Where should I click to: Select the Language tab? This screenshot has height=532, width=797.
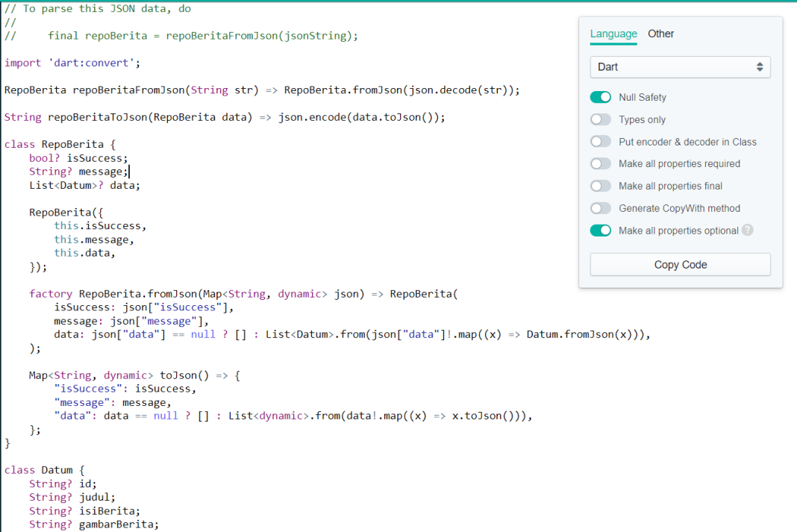(613, 34)
